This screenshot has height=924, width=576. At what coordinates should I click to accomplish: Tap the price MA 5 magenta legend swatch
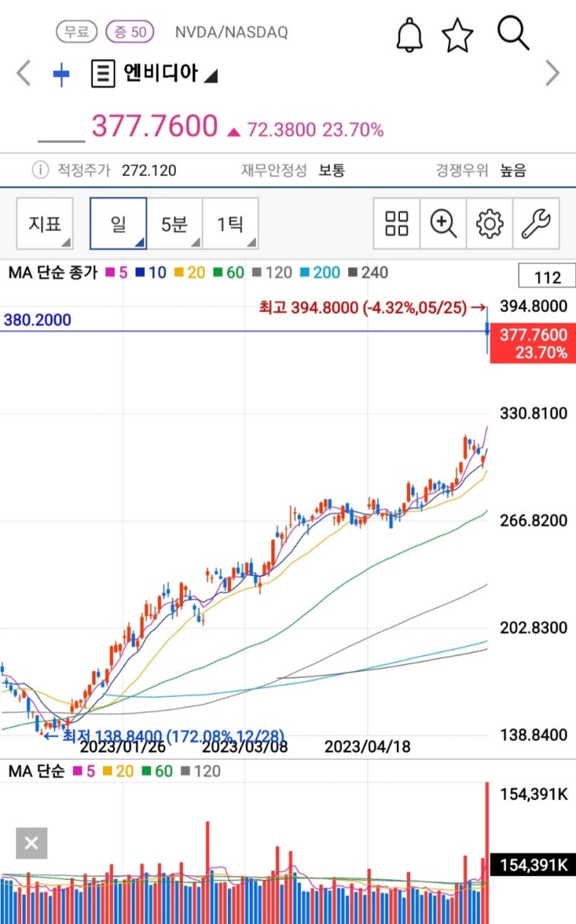110,272
